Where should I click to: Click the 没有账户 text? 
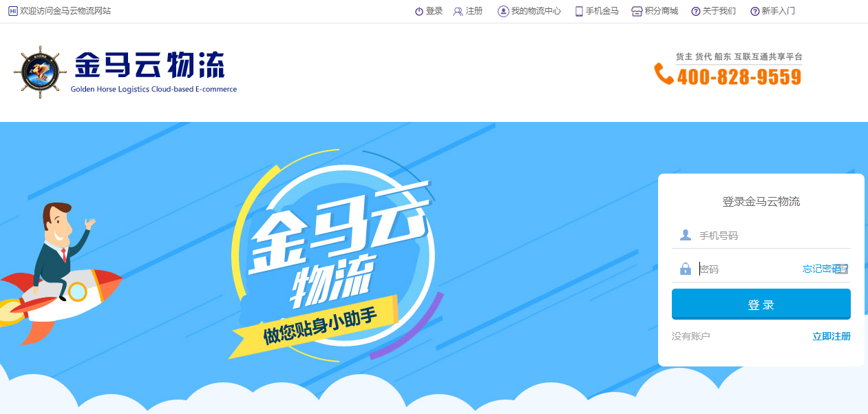click(691, 336)
